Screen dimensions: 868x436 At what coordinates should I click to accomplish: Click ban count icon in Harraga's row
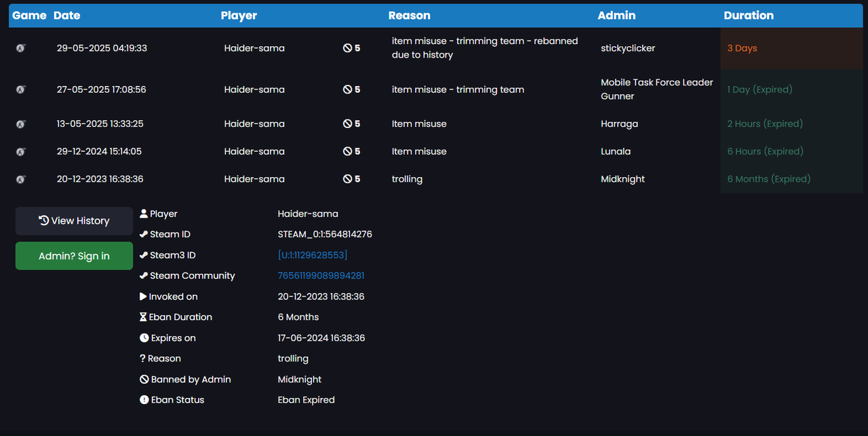(347, 124)
